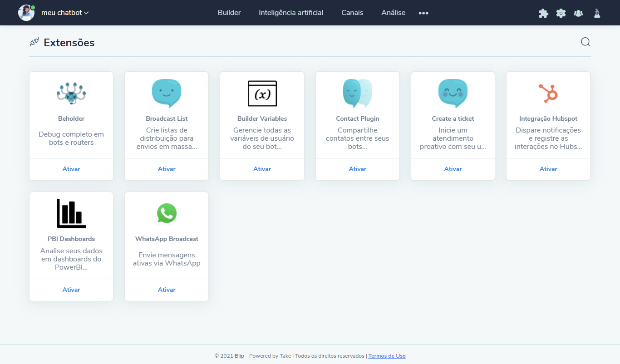This screenshot has height=364, width=620.
Task: Open the Builder menu
Action: [x=229, y=13]
